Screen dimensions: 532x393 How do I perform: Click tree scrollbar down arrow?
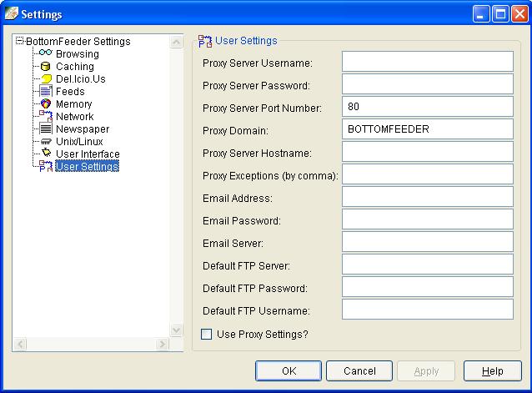(x=176, y=330)
